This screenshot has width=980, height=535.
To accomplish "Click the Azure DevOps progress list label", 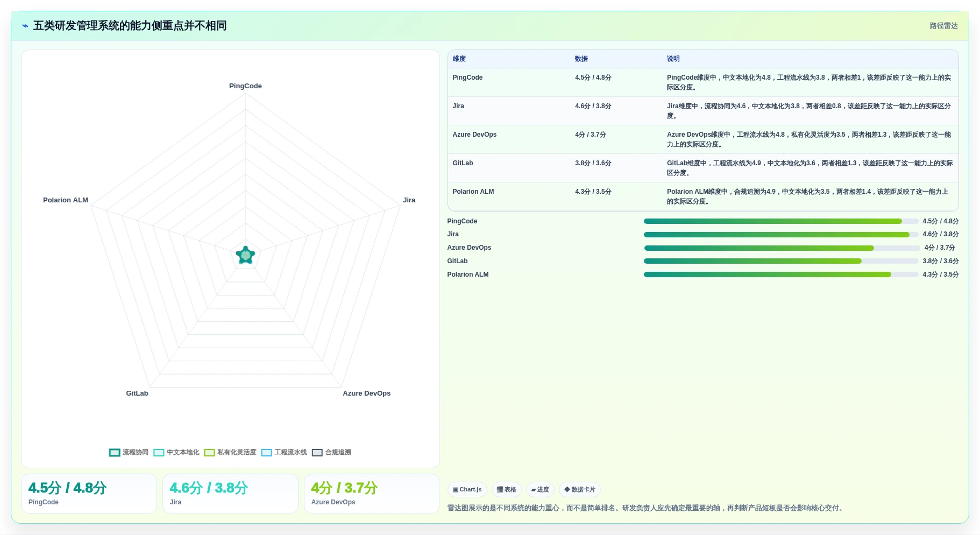I will pyautogui.click(x=469, y=248).
